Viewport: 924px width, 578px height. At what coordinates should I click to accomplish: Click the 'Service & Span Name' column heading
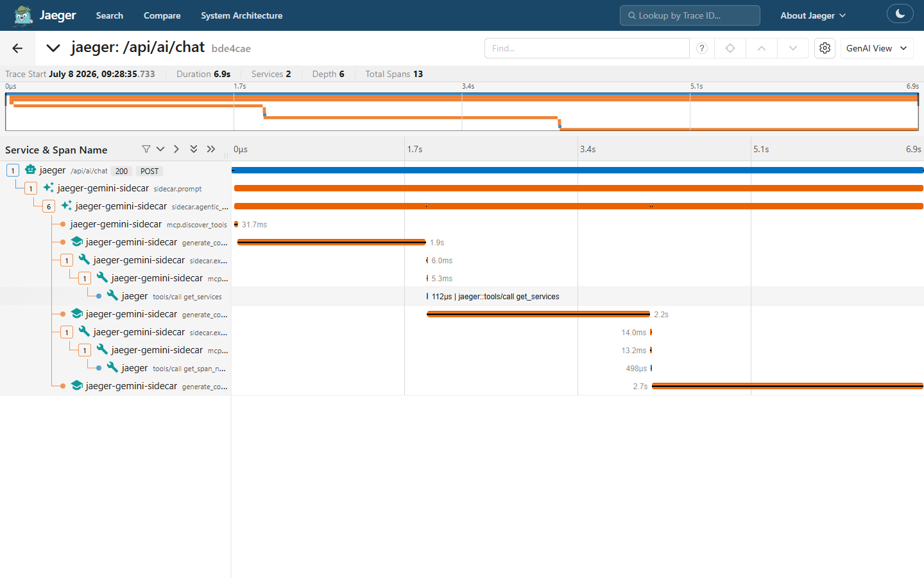[56, 150]
